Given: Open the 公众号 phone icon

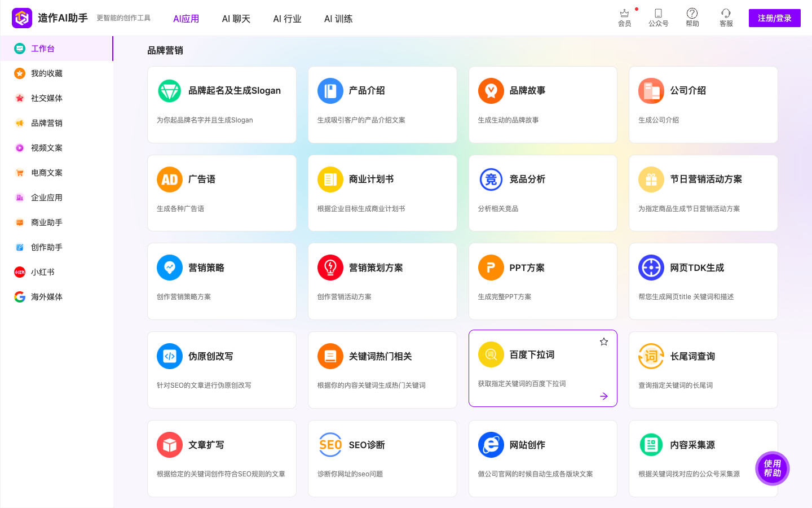Looking at the screenshot, I should point(658,13).
